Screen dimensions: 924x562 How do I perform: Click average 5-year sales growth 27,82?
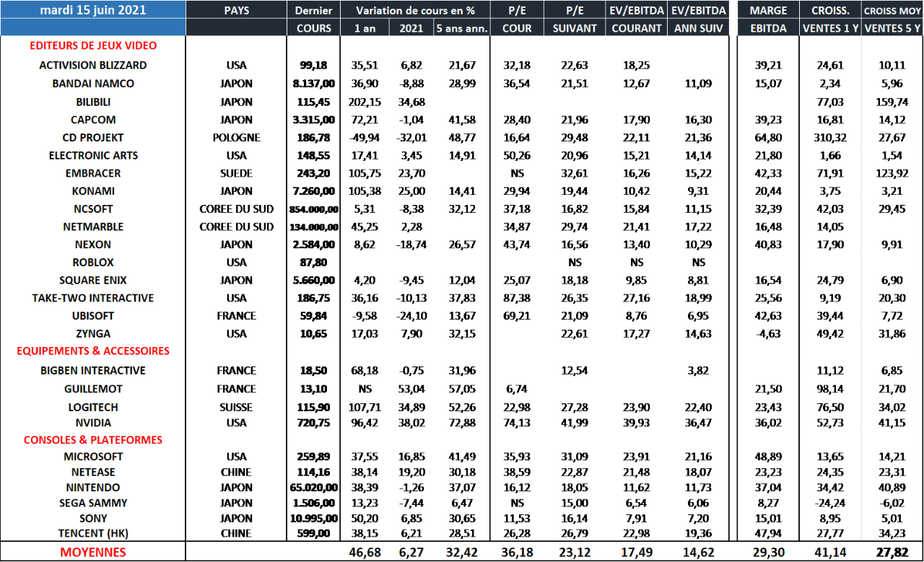point(892,553)
